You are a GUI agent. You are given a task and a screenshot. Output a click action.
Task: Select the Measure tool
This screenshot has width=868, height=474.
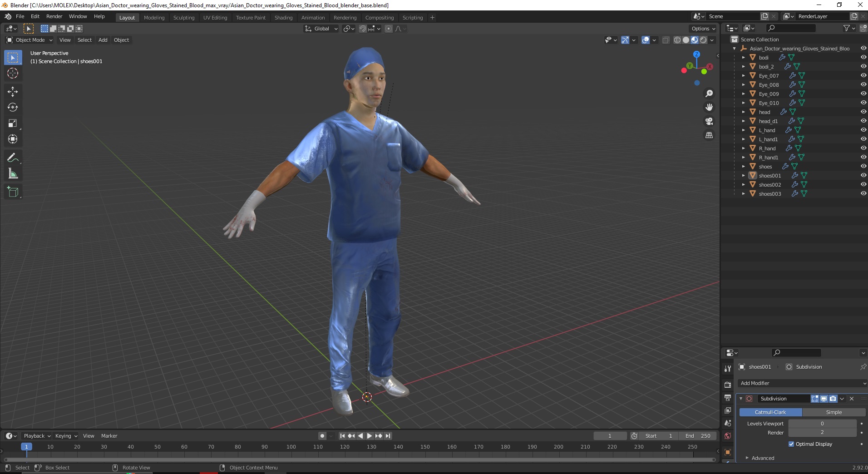[13, 174]
